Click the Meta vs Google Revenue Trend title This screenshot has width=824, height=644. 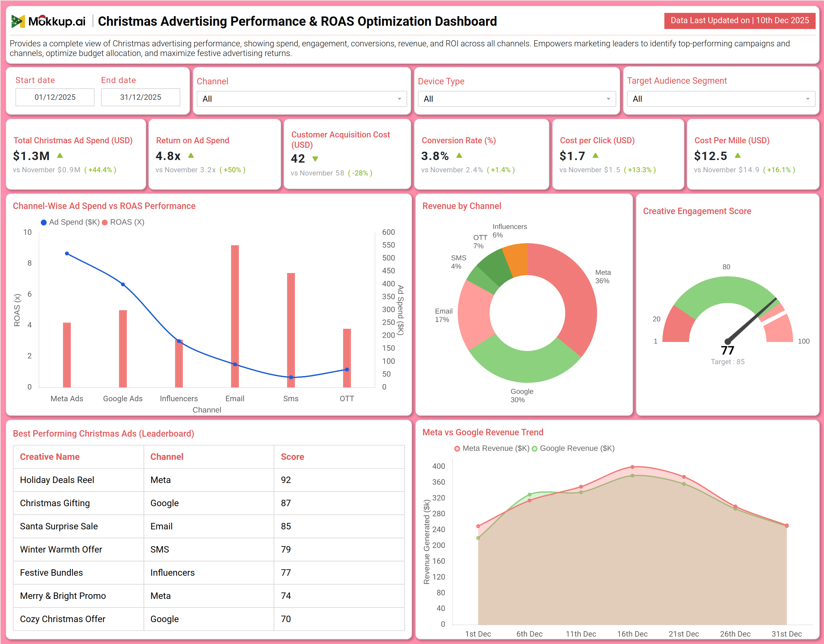pos(483,432)
